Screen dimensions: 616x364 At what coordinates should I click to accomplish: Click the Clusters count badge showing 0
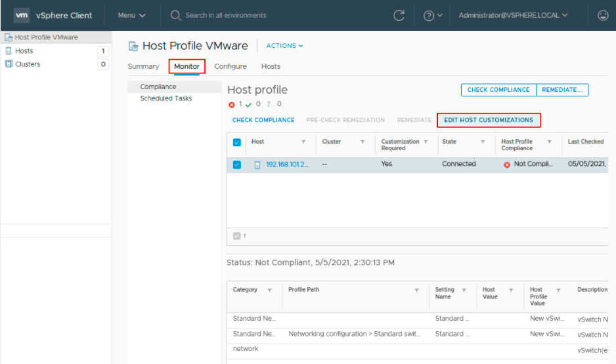click(x=103, y=64)
